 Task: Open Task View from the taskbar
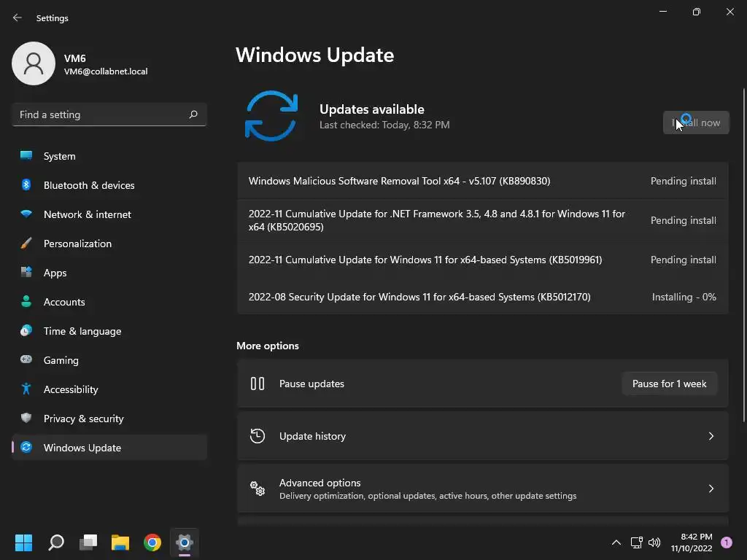click(88, 542)
